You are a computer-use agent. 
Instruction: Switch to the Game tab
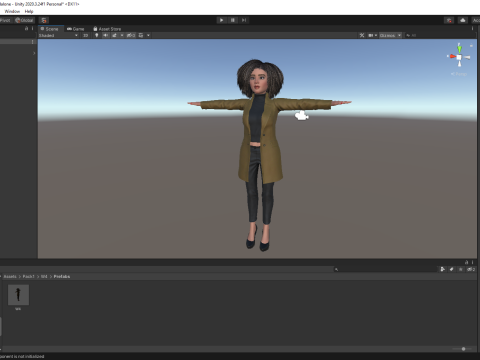(x=76, y=29)
